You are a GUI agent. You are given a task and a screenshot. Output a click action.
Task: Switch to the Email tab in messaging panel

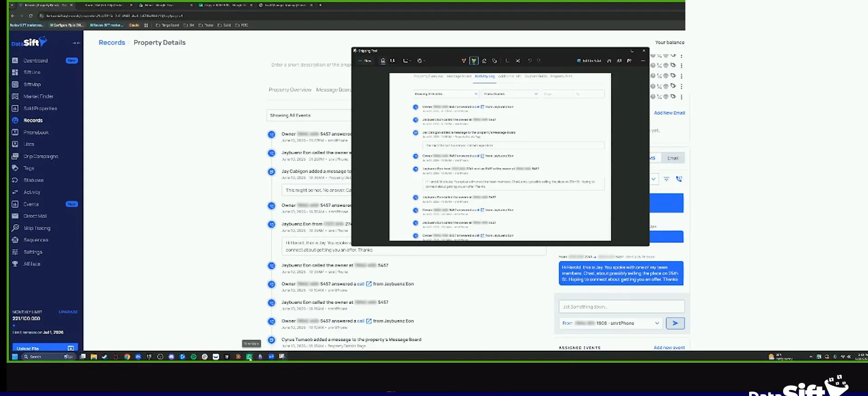point(673,158)
